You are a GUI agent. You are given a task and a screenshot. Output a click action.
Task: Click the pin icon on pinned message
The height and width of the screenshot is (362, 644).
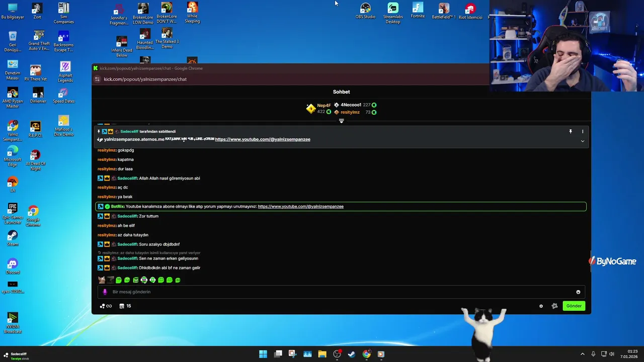tap(571, 132)
